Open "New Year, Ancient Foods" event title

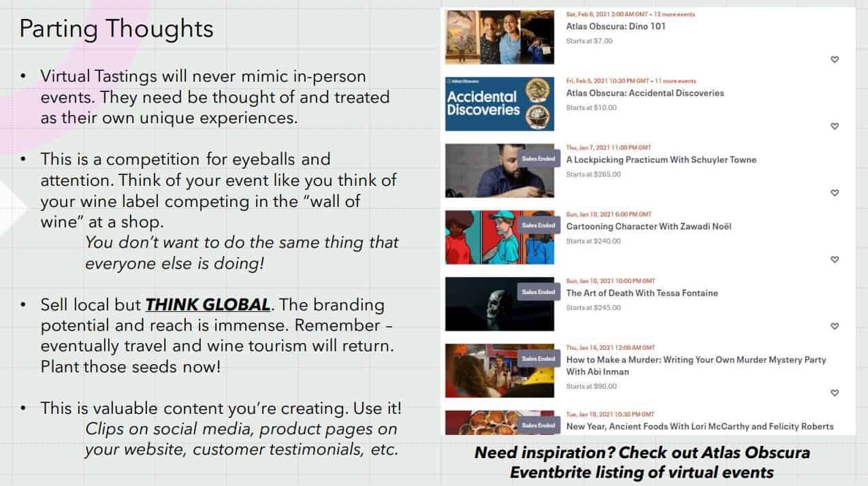(x=700, y=427)
